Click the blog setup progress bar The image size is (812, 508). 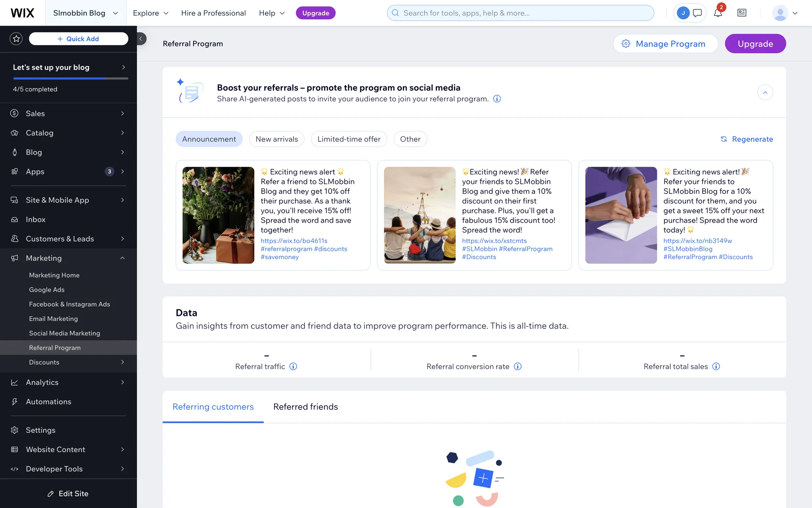pos(71,79)
